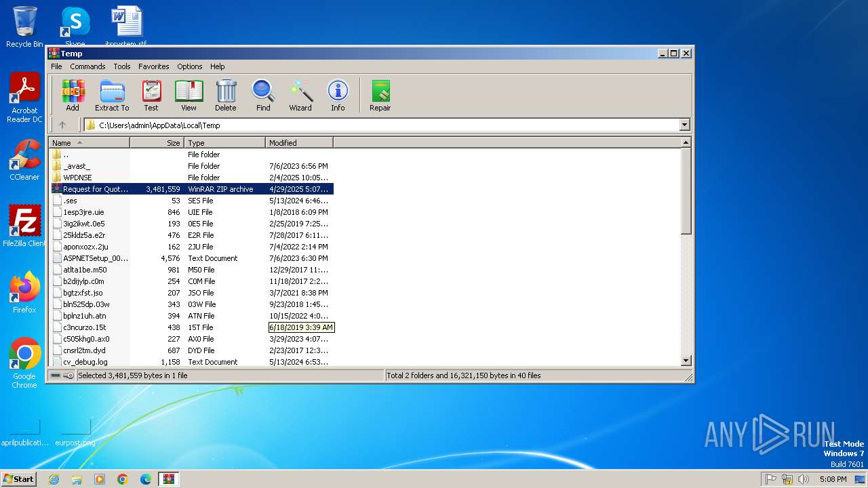
Task: Sort by Modified column header
Action: pyautogui.click(x=299, y=142)
